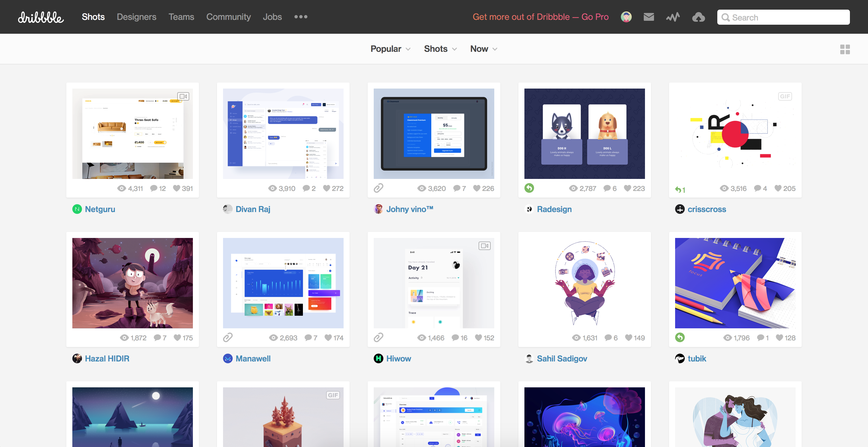Open the night mountain lake thumbnail
Screen dimensions: 868x447
tap(132, 417)
